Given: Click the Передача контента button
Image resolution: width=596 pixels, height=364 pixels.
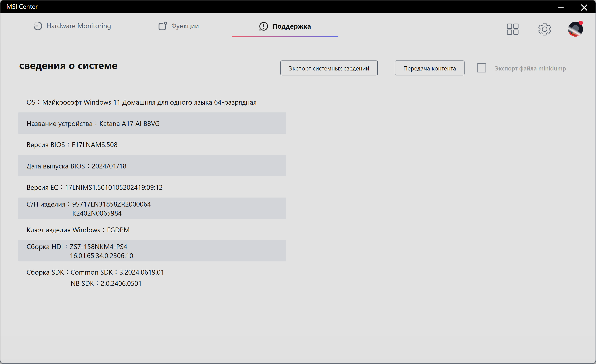Looking at the screenshot, I should pyautogui.click(x=429, y=68).
